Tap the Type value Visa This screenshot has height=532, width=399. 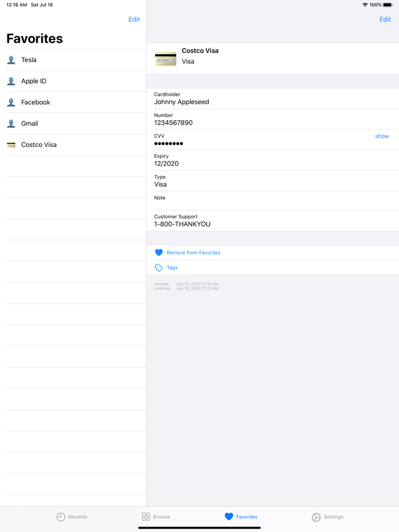point(160,185)
